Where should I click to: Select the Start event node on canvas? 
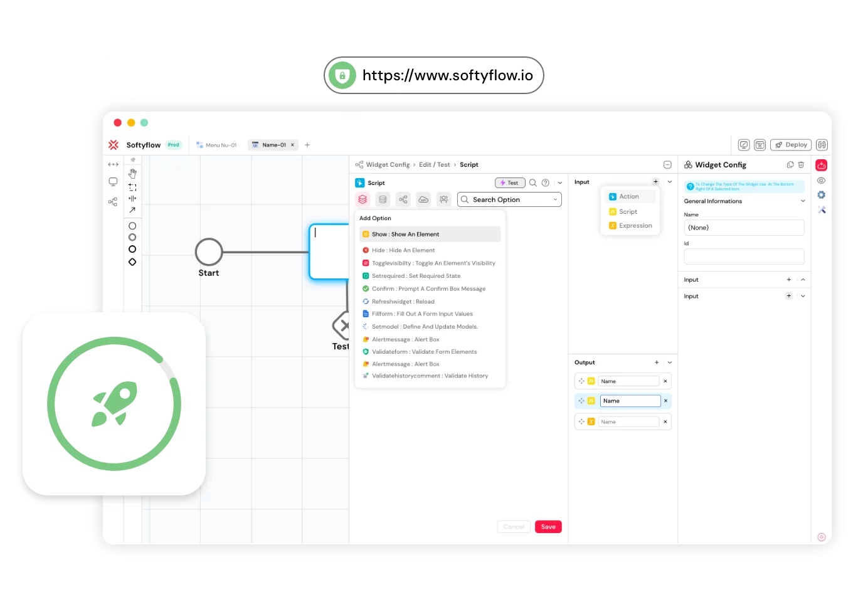click(209, 252)
